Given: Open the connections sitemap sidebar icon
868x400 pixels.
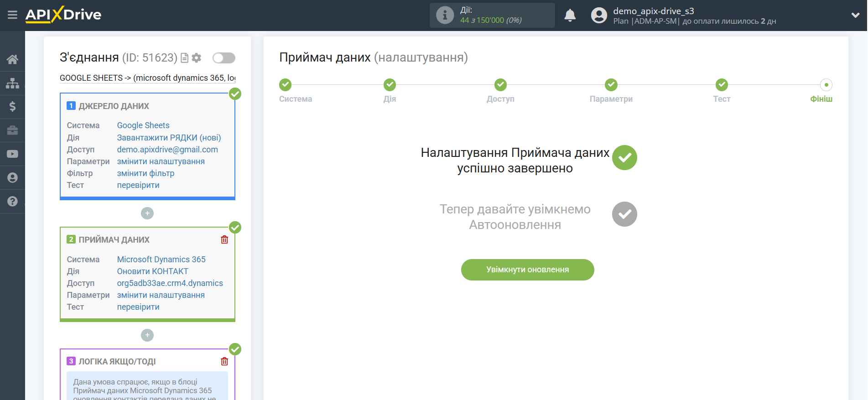Looking at the screenshot, I should click(x=12, y=83).
